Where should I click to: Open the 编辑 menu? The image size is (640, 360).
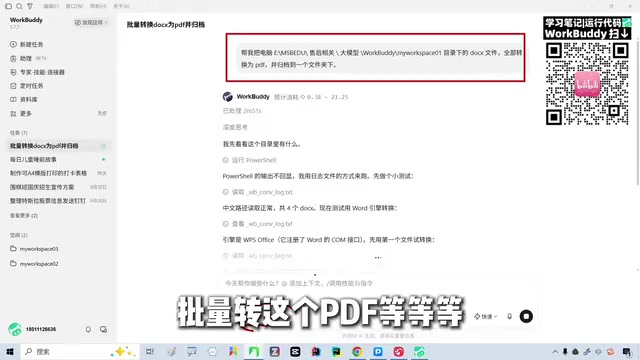pos(51,6)
